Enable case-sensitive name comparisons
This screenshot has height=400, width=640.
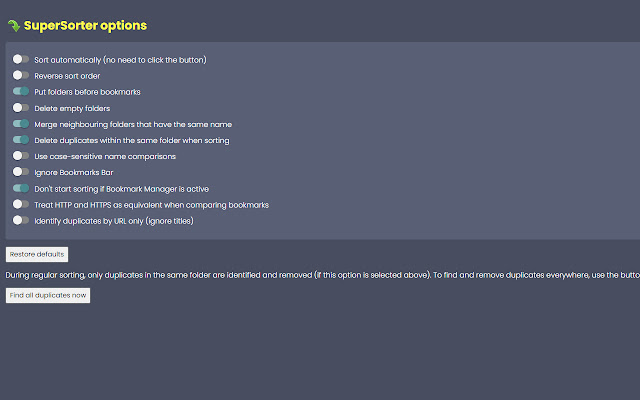[21, 156]
